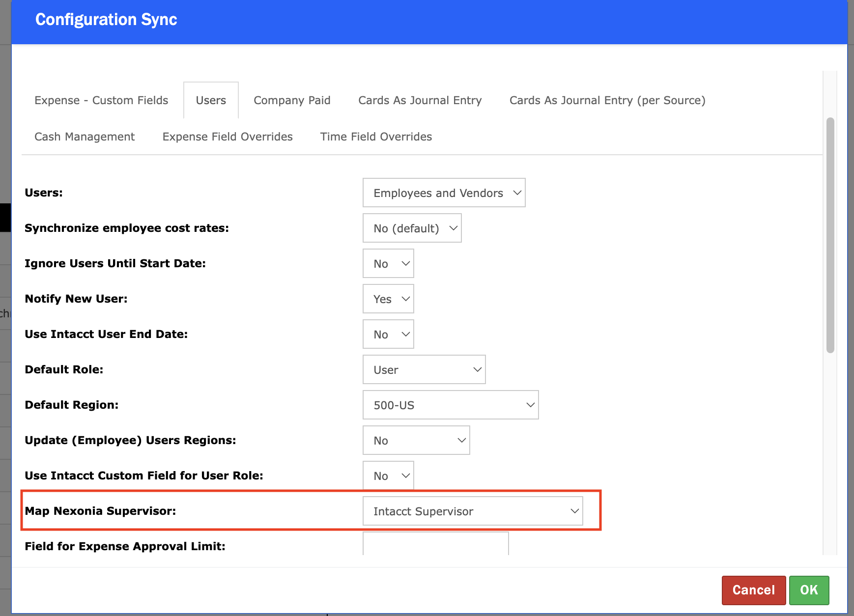Open the Map Nexonia Supervisor dropdown

tap(473, 511)
